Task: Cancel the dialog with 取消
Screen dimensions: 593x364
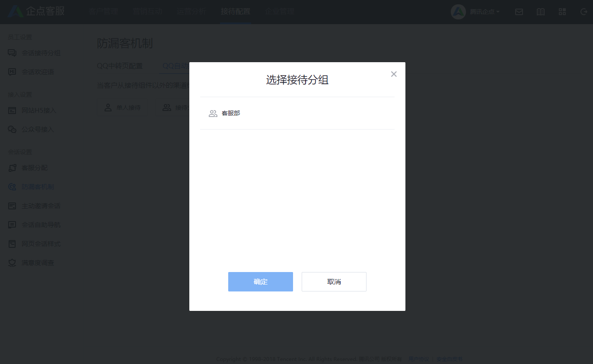Action: (x=334, y=282)
